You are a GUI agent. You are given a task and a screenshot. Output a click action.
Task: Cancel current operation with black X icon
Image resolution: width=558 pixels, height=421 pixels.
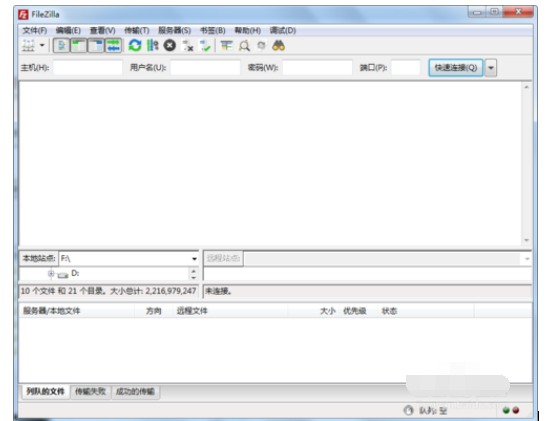pyautogui.click(x=170, y=46)
